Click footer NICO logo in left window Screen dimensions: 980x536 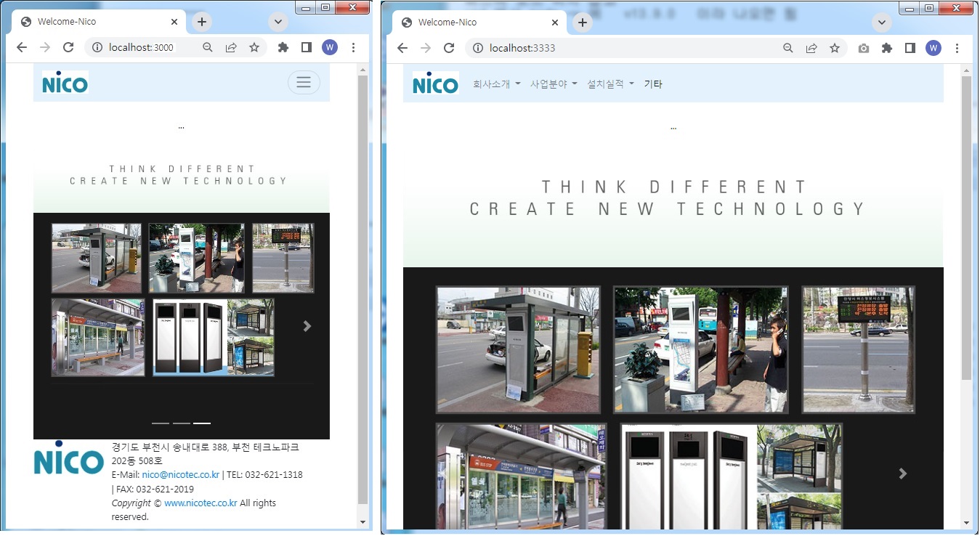(69, 458)
